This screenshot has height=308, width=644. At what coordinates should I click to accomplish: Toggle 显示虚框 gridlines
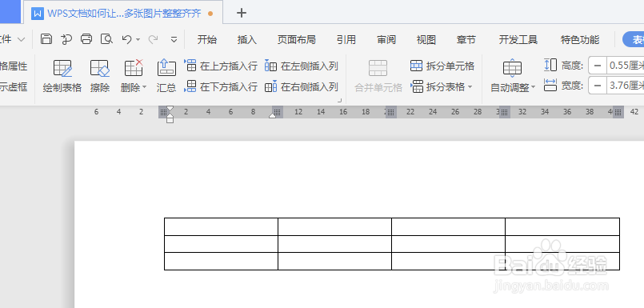coord(14,86)
